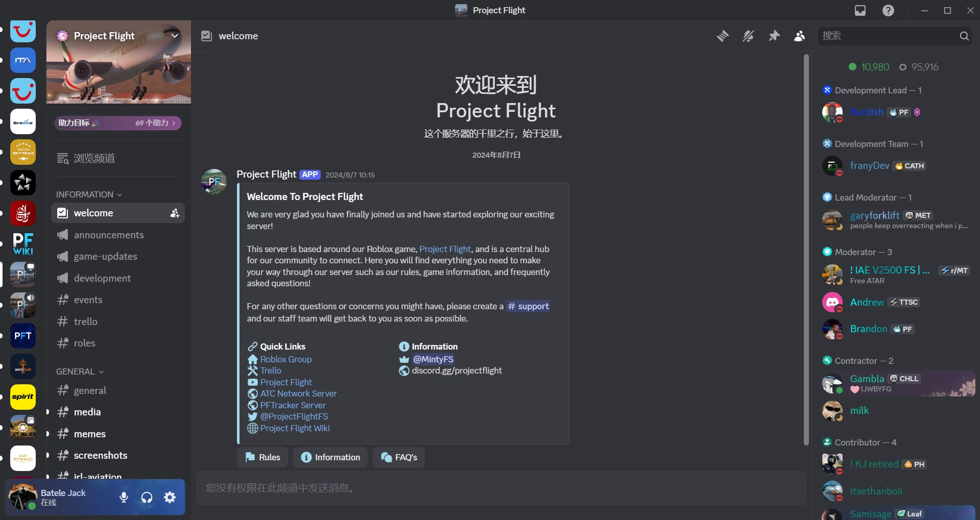Image resolution: width=980 pixels, height=520 pixels.
Task: Open user settings gear icon
Action: pos(170,497)
